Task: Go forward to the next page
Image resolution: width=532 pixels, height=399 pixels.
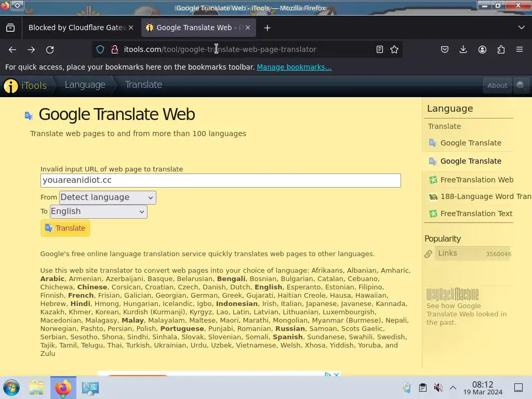Action: 31,49
